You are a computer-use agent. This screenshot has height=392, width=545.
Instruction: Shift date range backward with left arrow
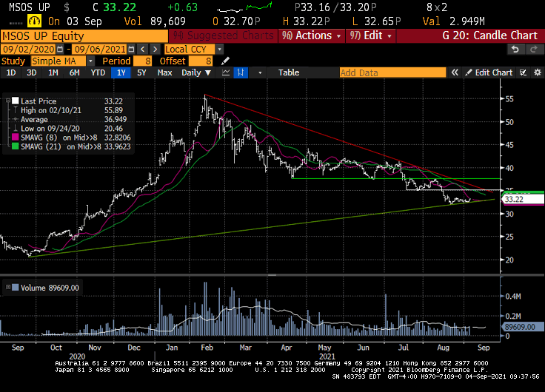tap(142, 50)
